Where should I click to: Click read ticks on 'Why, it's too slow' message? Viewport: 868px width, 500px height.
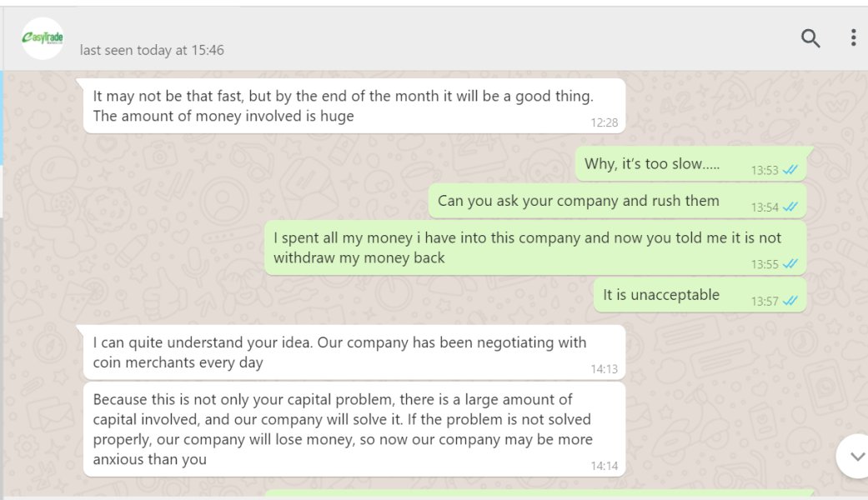(790, 170)
